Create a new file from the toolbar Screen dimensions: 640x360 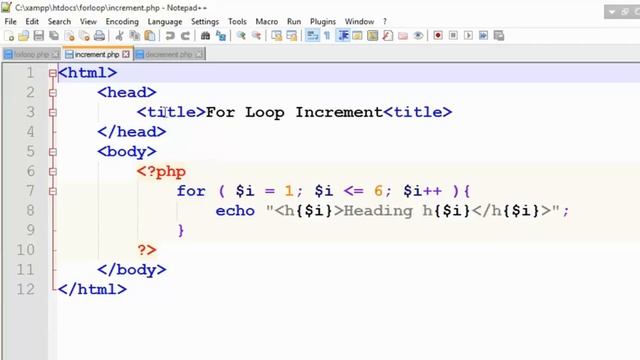[9, 36]
